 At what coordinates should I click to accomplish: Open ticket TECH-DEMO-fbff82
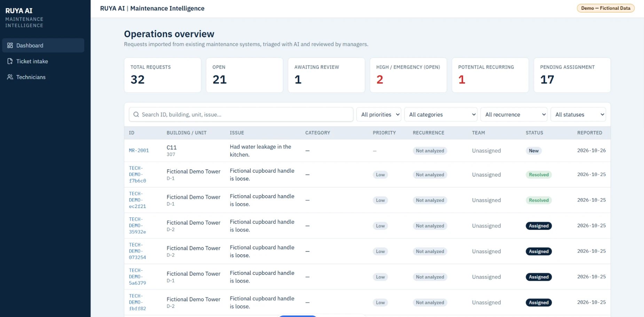point(138,302)
